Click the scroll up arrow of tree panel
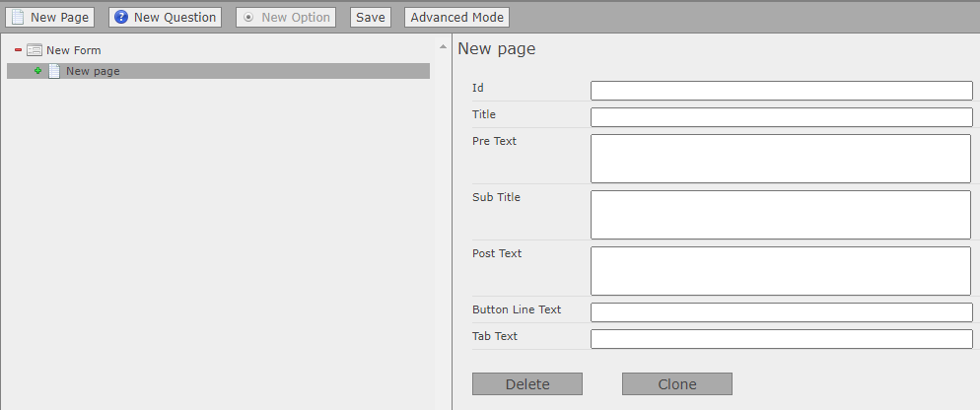The image size is (980, 410). tap(443, 47)
